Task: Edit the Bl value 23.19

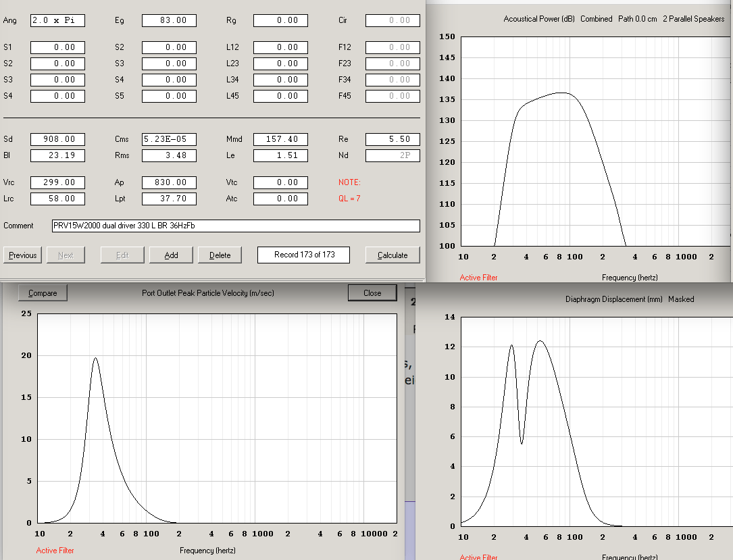Action: point(57,155)
